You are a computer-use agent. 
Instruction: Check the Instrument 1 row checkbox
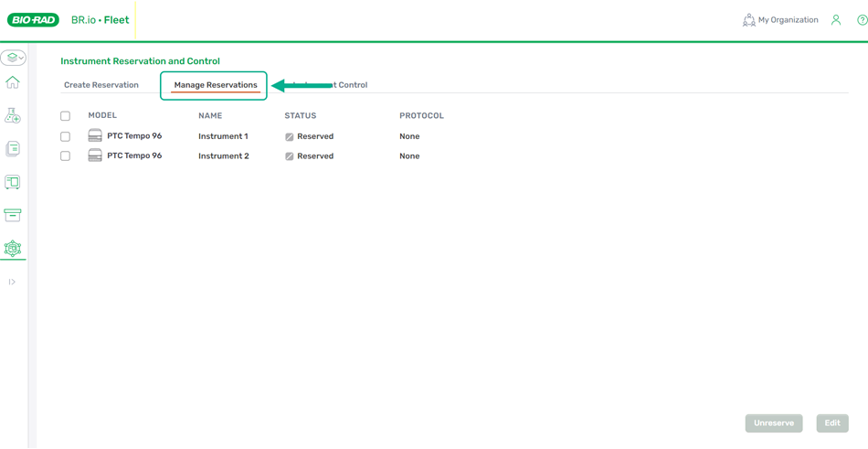click(65, 136)
